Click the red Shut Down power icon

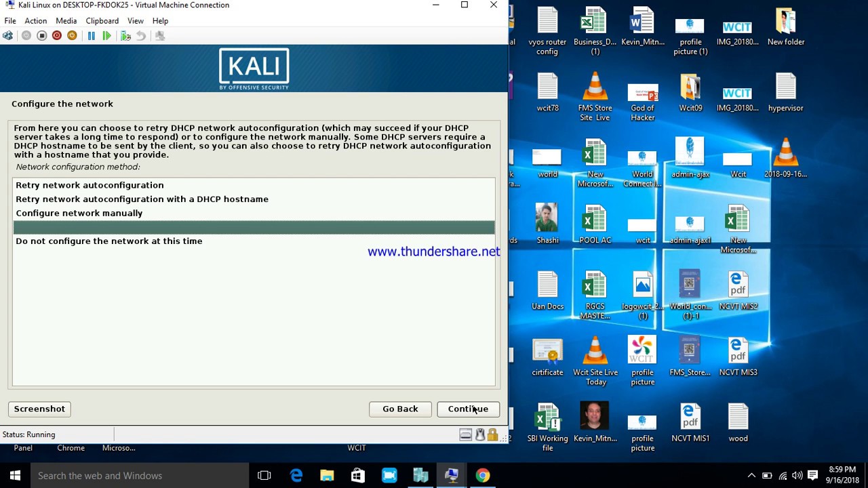coord(57,36)
